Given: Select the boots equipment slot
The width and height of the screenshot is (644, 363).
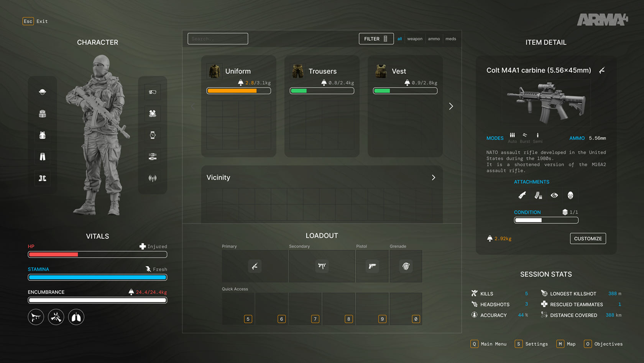Looking at the screenshot, I should click(x=43, y=178).
